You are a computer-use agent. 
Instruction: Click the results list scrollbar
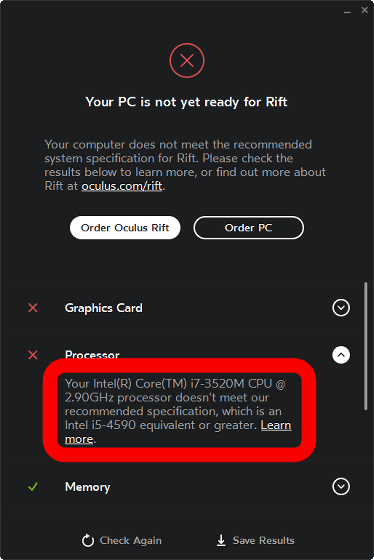[x=365, y=346]
